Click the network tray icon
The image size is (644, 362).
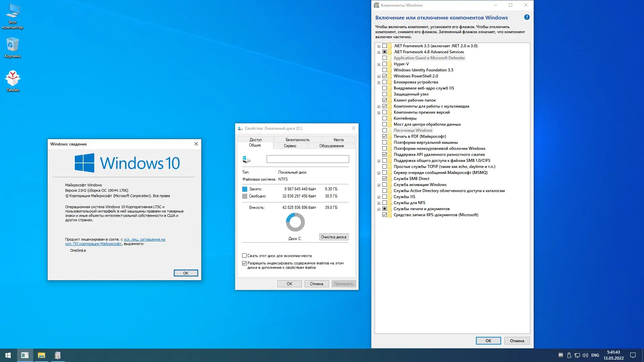pyautogui.click(x=577, y=355)
